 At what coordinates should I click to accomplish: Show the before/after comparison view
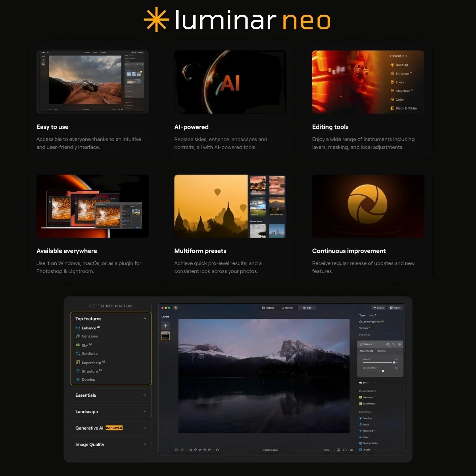pyautogui.click(x=345, y=450)
